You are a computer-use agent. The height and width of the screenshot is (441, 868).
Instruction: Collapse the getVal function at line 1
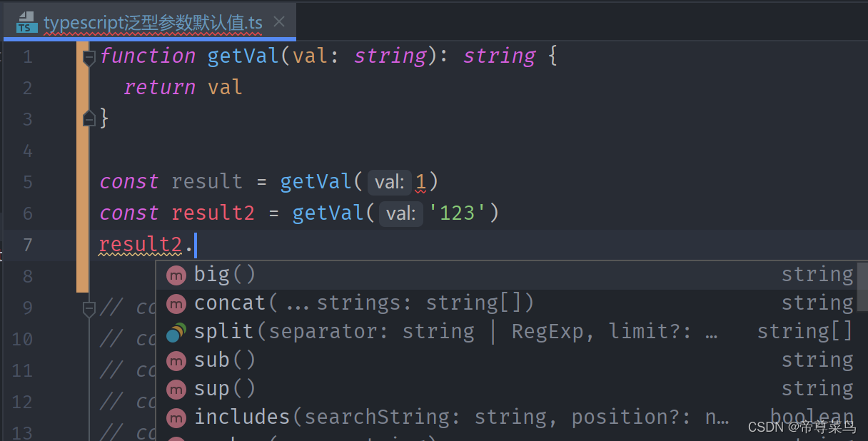coord(89,57)
